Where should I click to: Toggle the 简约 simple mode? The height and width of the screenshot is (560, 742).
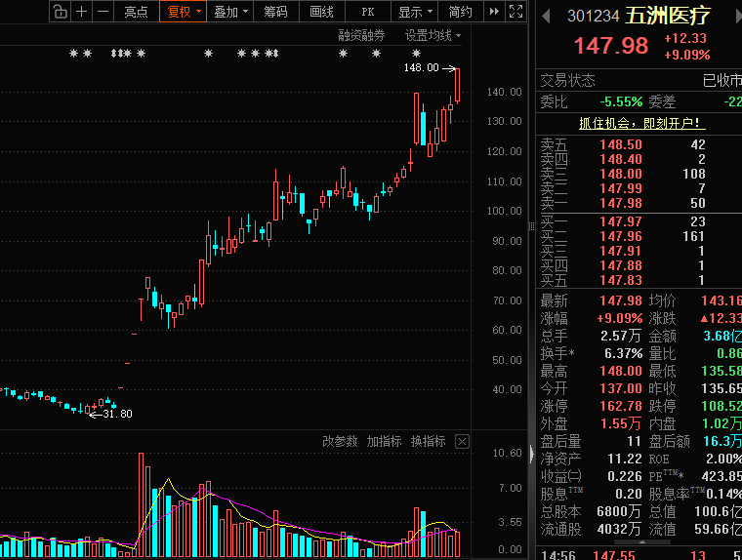coord(461,12)
